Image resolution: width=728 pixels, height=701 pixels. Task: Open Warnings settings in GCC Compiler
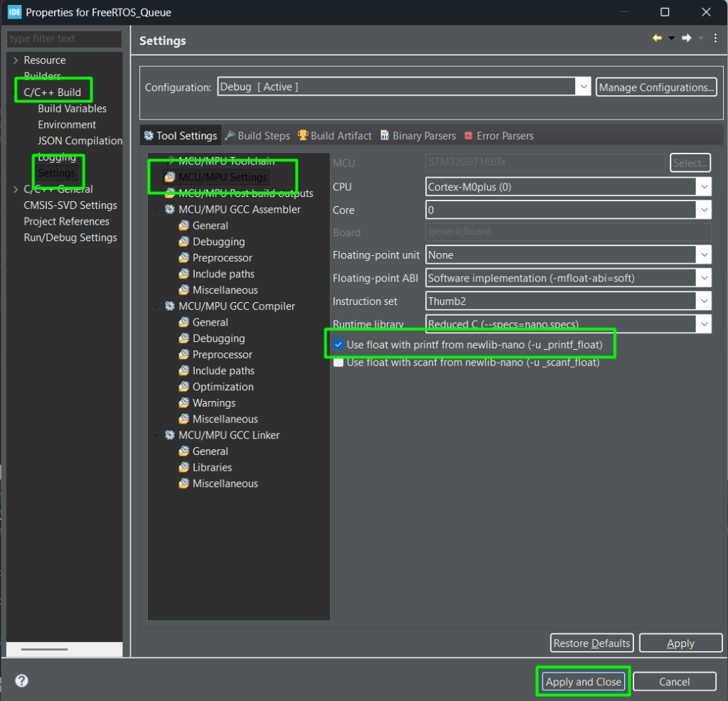pos(213,403)
